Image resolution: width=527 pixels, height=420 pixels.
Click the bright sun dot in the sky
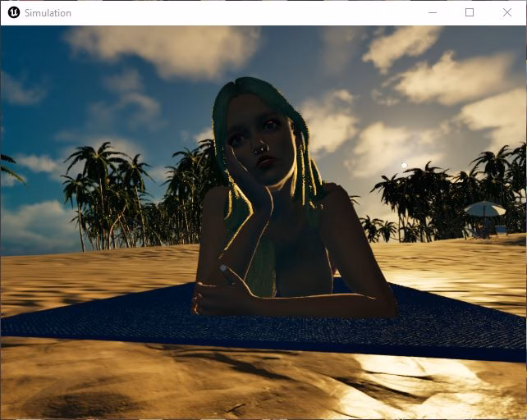coord(405,165)
